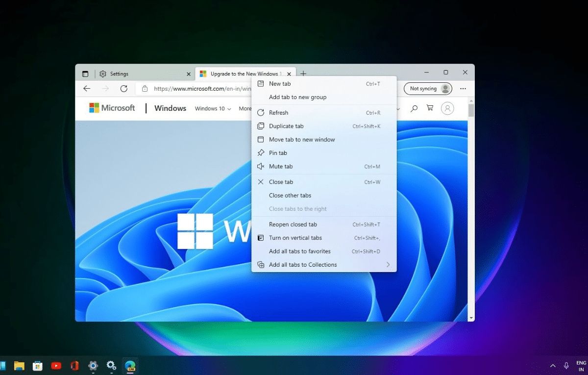Click the browser back arrow button

pos(87,89)
